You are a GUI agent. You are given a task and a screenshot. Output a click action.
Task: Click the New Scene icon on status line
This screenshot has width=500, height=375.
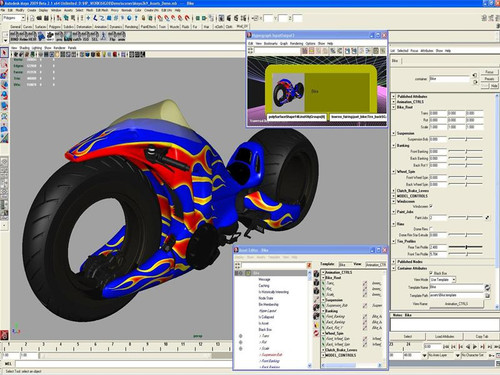(32, 18)
